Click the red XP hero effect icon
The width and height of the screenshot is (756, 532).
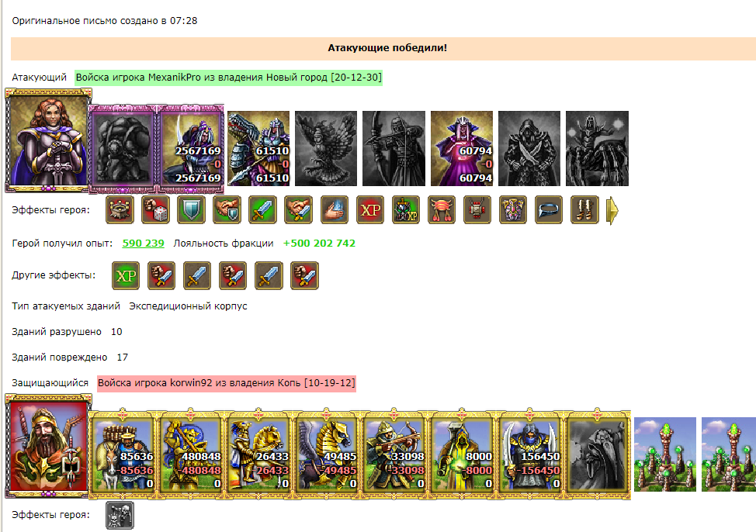click(370, 210)
